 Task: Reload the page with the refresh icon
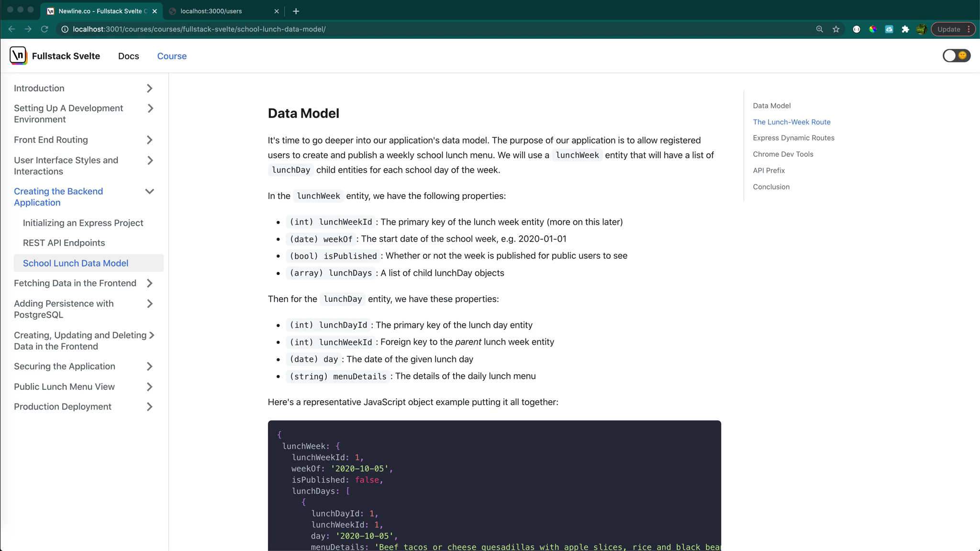tap(45, 29)
